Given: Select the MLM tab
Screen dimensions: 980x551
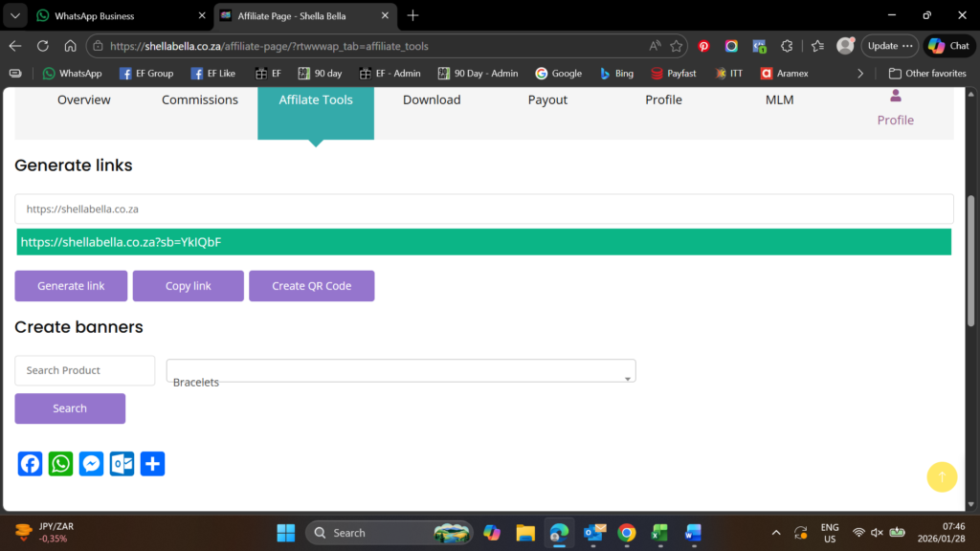Looking at the screenshot, I should coord(779,100).
